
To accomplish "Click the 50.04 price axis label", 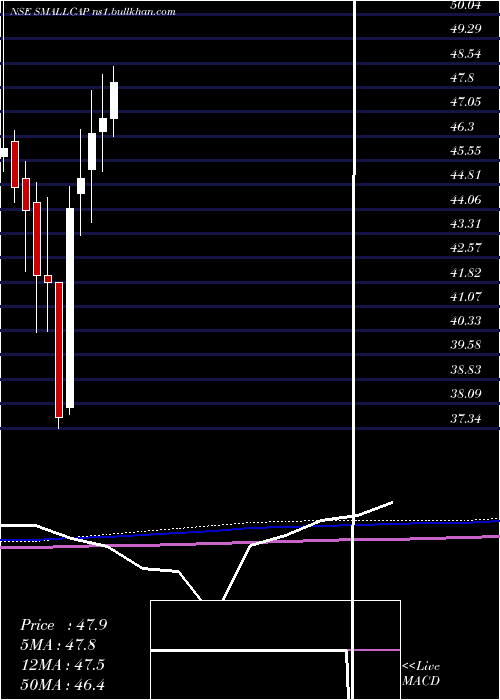I will click(467, 5).
